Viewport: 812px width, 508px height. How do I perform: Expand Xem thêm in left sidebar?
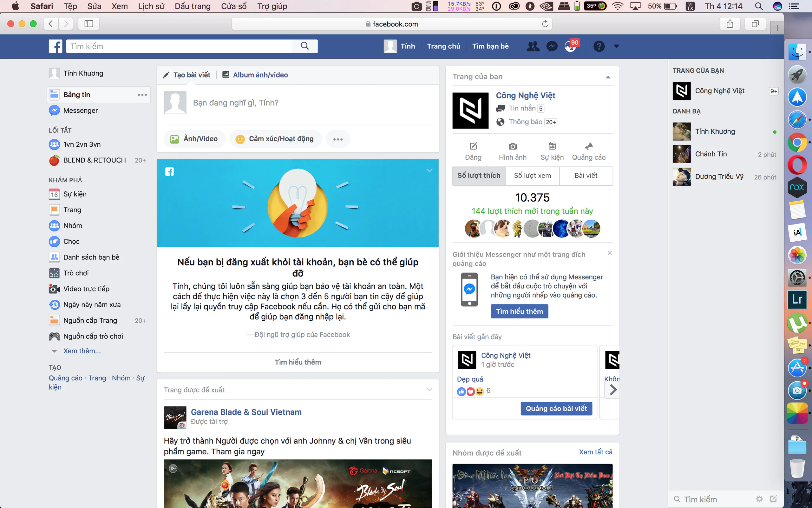[x=82, y=351]
